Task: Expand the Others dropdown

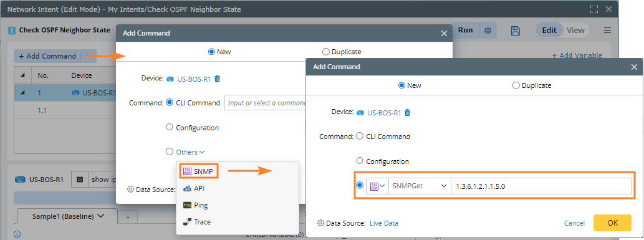Action: 190,152
